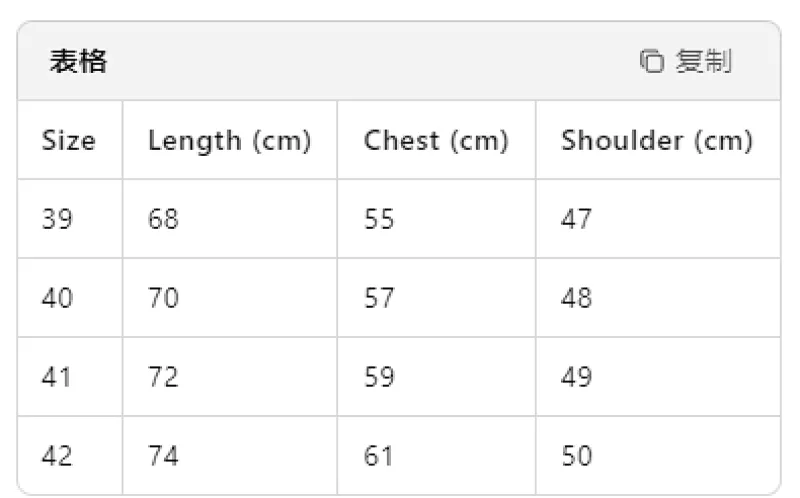Click chest value 57 cell
This screenshot has width=800, height=498.
(436, 297)
